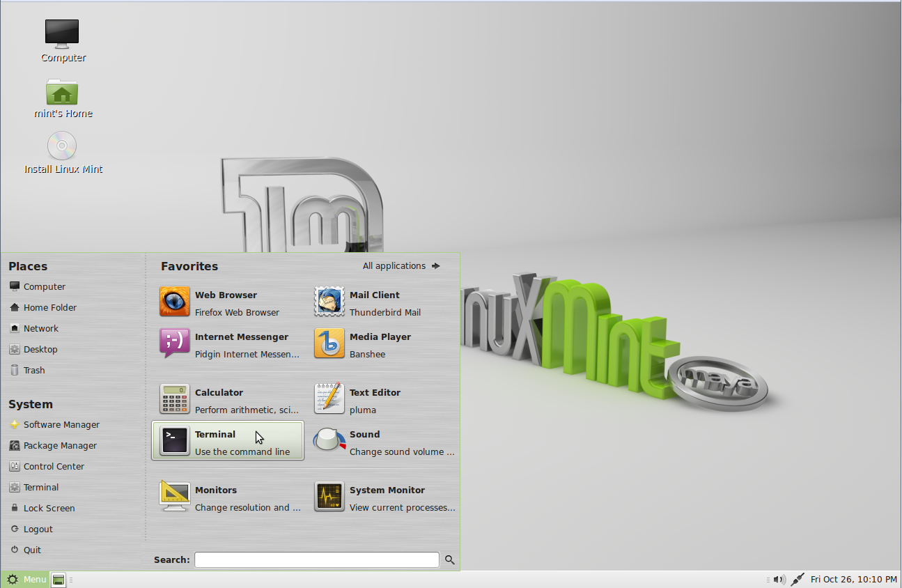902x588 pixels.
Task: Open Home Folder under Places
Action: (43, 307)
